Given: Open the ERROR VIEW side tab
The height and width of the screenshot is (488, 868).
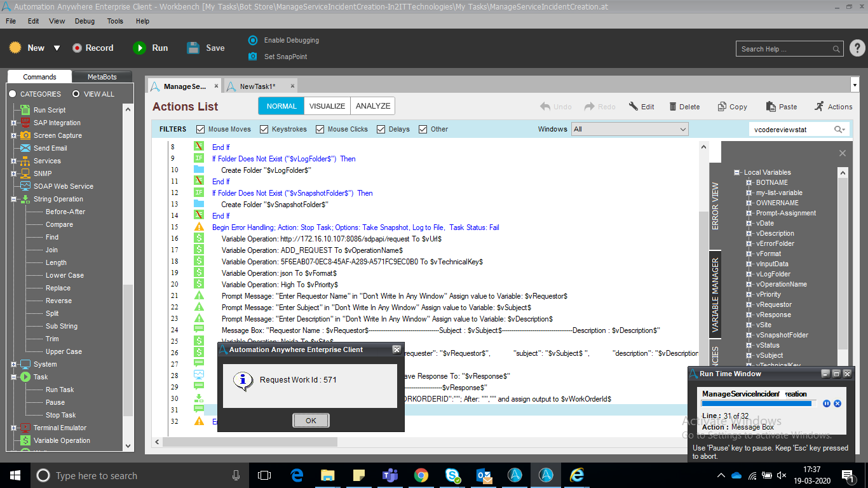Looking at the screenshot, I should (715, 207).
